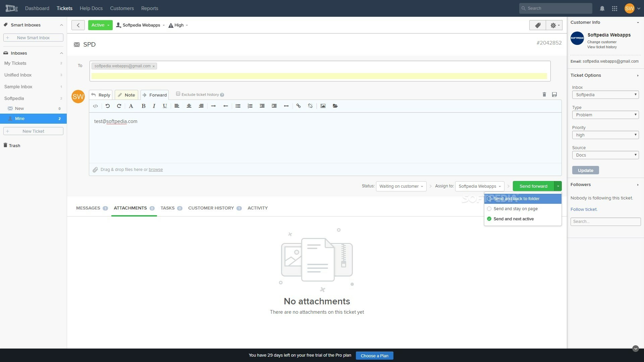Click the Update button in Ticket Options

(x=585, y=170)
